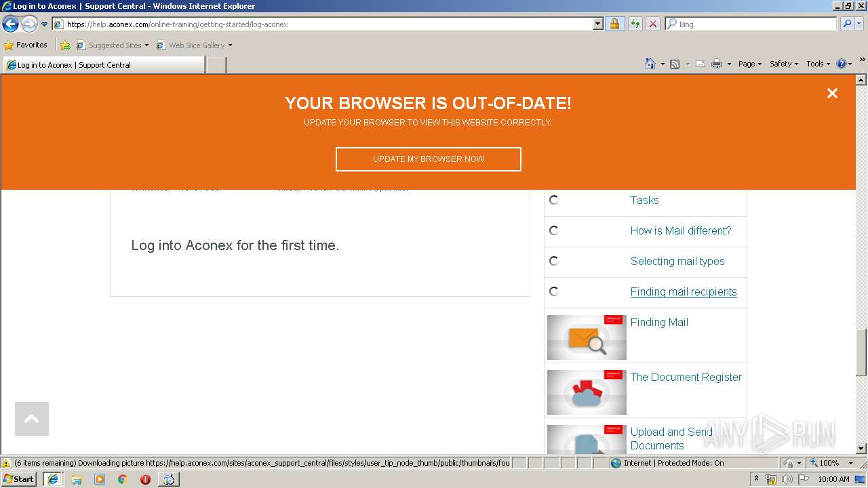Viewport: 868px width, 488px height.
Task: Open the Page menu
Action: click(x=749, y=64)
